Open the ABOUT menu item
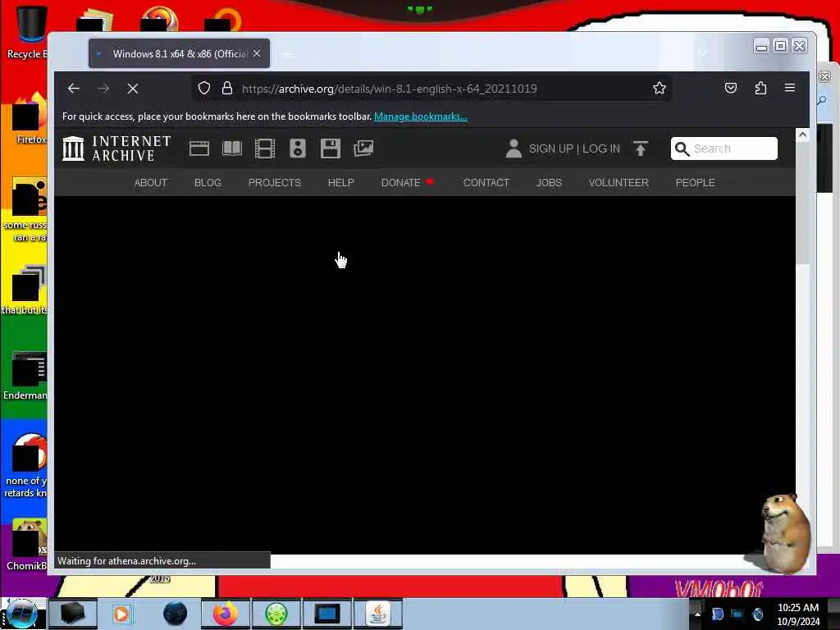840x630 pixels. pos(151,183)
